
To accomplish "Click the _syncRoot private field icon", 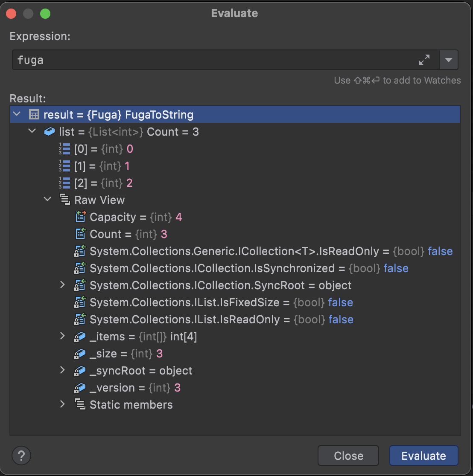I will [x=80, y=370].
